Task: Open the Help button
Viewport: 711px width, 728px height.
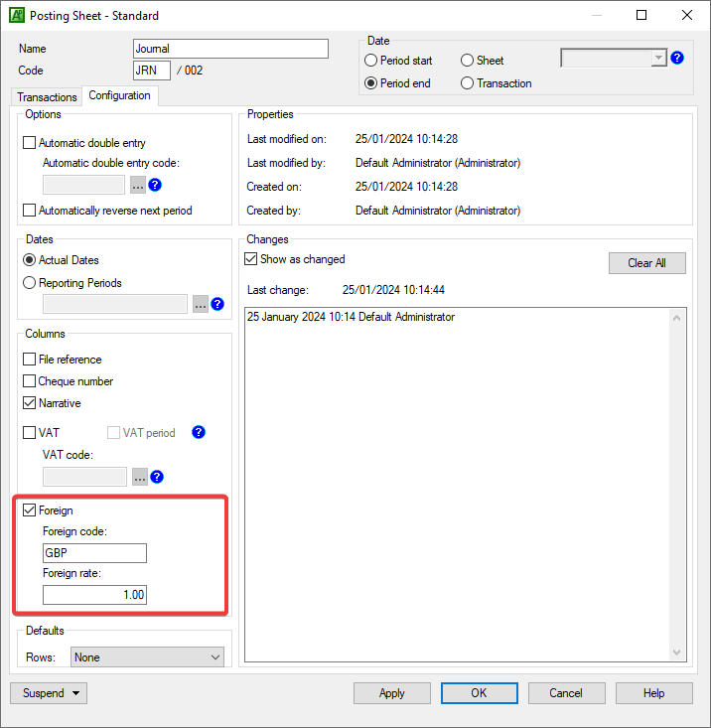Action: tap(654, 693)
